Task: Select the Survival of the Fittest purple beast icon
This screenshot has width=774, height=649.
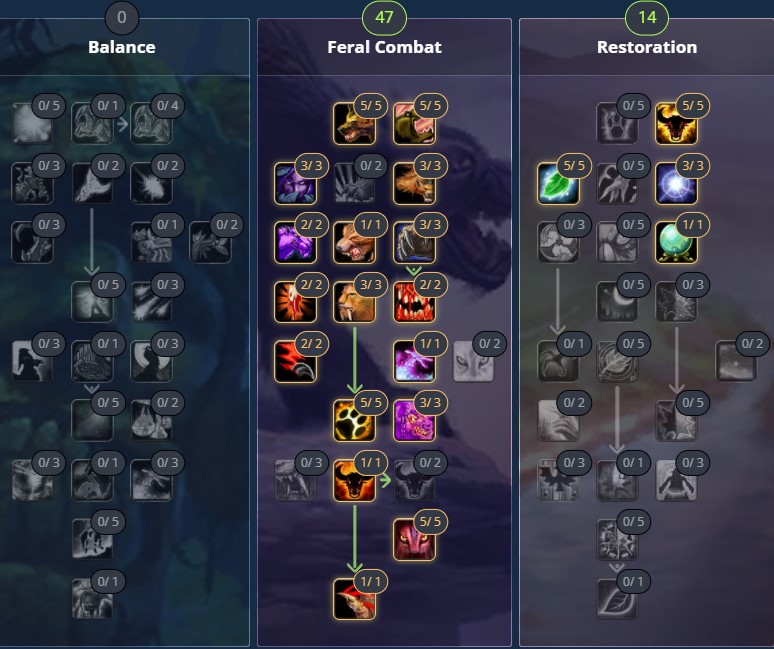Action: (x=414, y=420)
